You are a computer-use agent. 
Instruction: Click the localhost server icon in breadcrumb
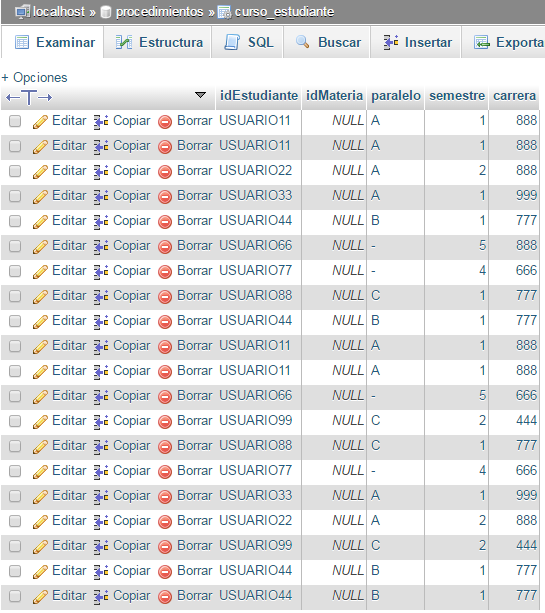(22, 12)
